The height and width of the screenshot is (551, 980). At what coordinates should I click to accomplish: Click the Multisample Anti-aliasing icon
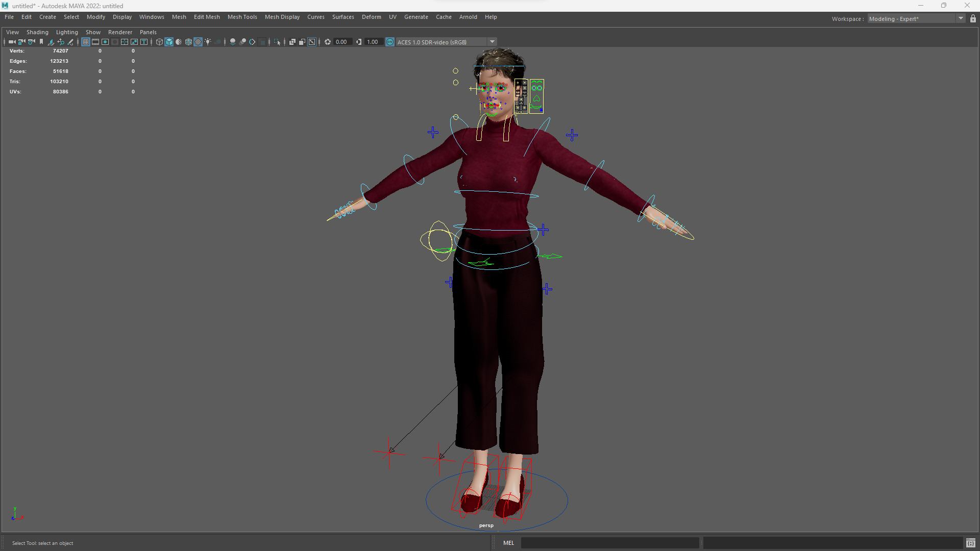point(252,42)
